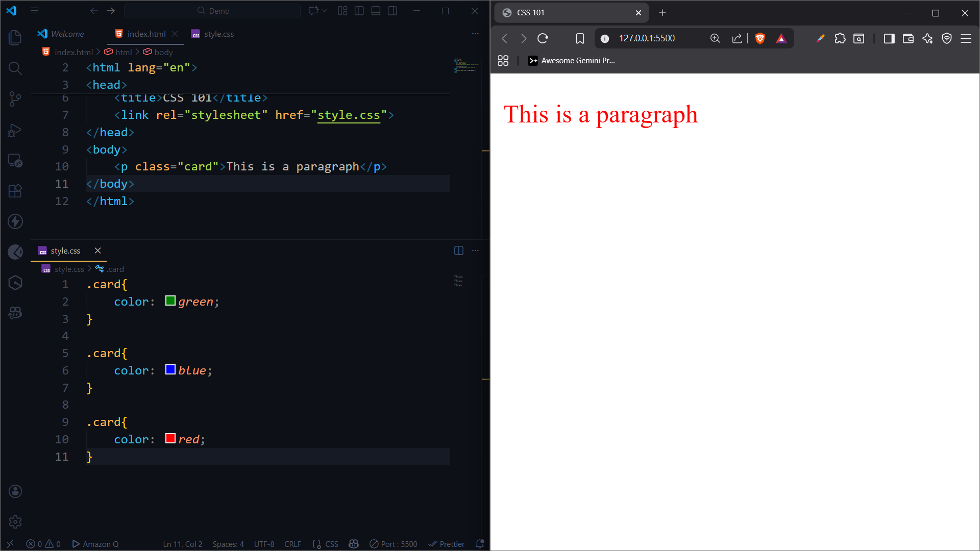The height and width of the screenshot is (551, 980).
Task: Toggle the primary side bar layout icon
Action: tap(359, 11)
